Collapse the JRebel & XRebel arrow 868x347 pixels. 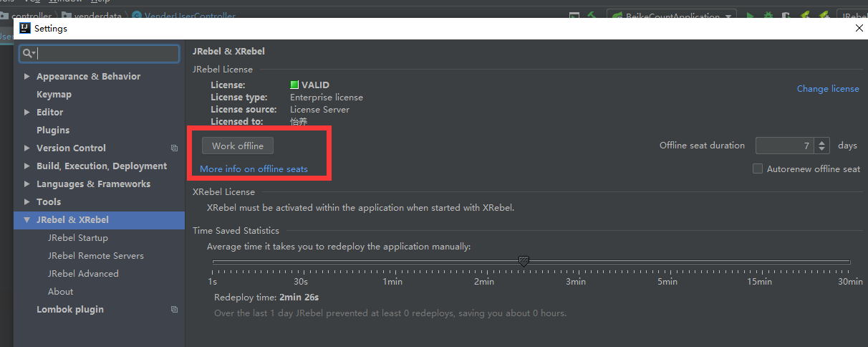pyautogui.click(x=27, y=220)
